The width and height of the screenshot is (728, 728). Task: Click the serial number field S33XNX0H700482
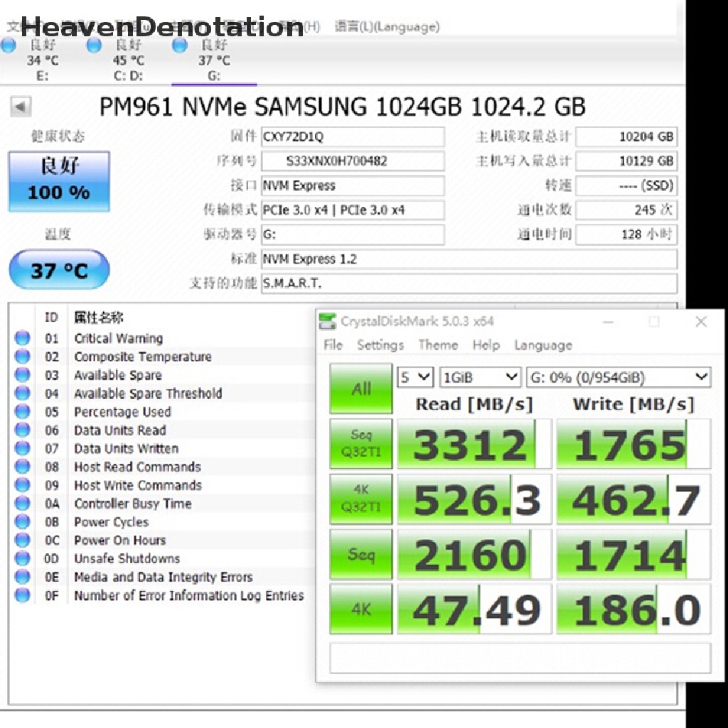point(353,161)
